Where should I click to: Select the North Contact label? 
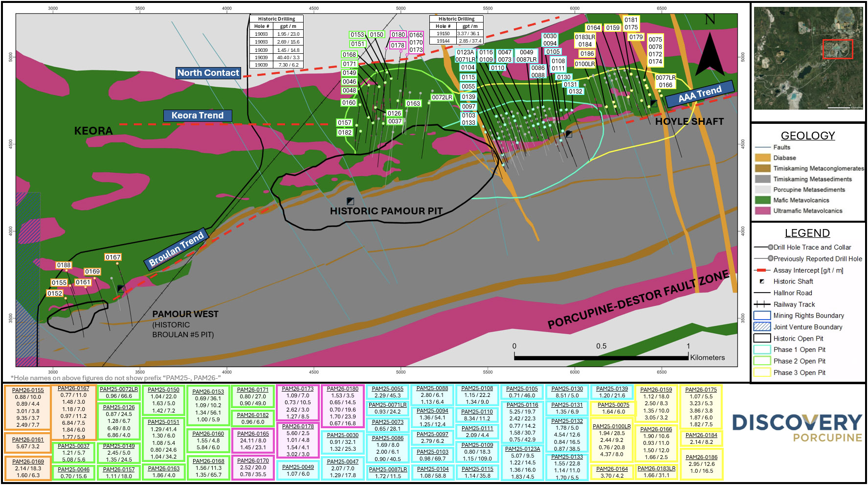pos(208,73)
